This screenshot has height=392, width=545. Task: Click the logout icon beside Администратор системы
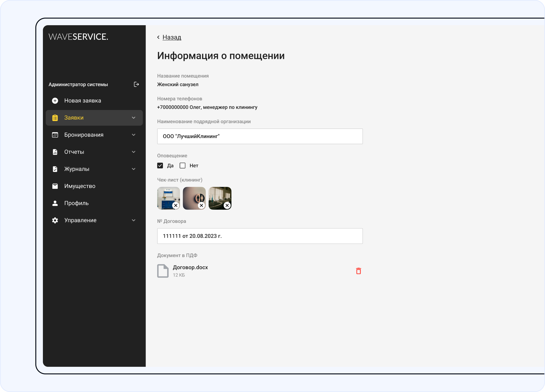point(136,84)
